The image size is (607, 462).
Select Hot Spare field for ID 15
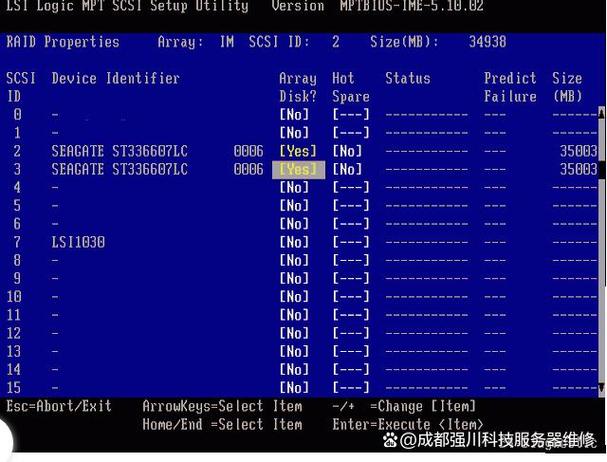pyautogui.click(x=351, y=388)
